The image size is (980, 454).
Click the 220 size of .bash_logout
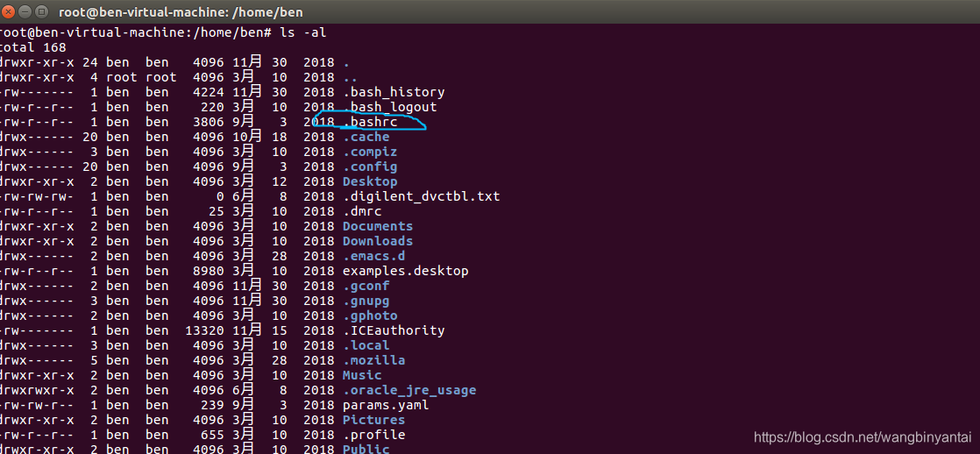click(x=212, y=108)
